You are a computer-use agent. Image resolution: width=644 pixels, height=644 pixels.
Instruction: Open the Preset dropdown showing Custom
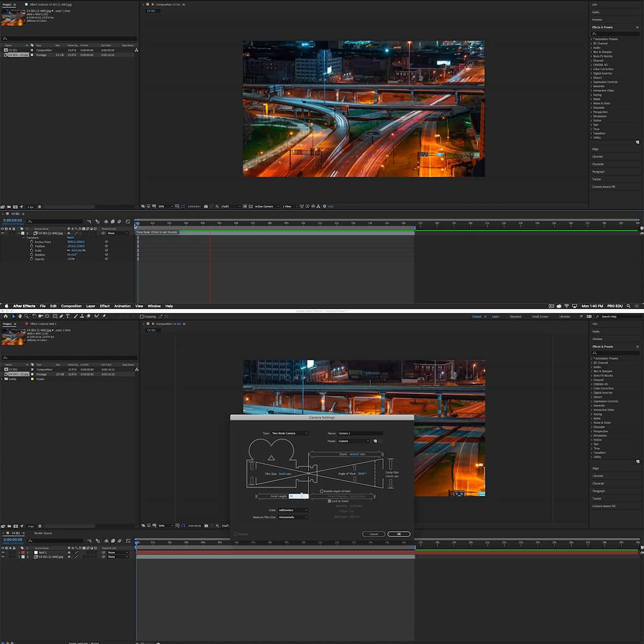(353, 441)
